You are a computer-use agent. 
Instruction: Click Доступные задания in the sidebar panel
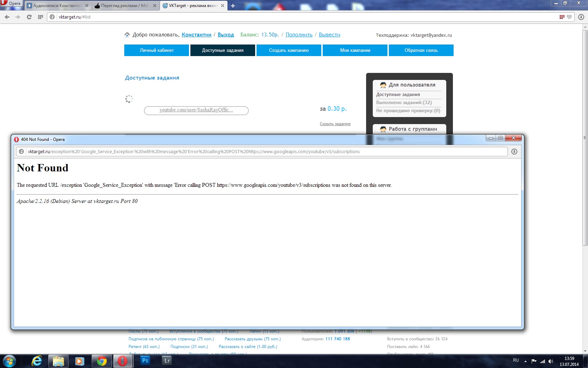tap(398, 95)
